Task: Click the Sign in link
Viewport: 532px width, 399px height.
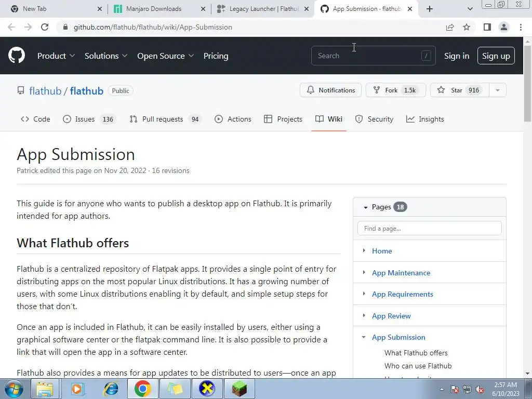Action: [457, 56]
